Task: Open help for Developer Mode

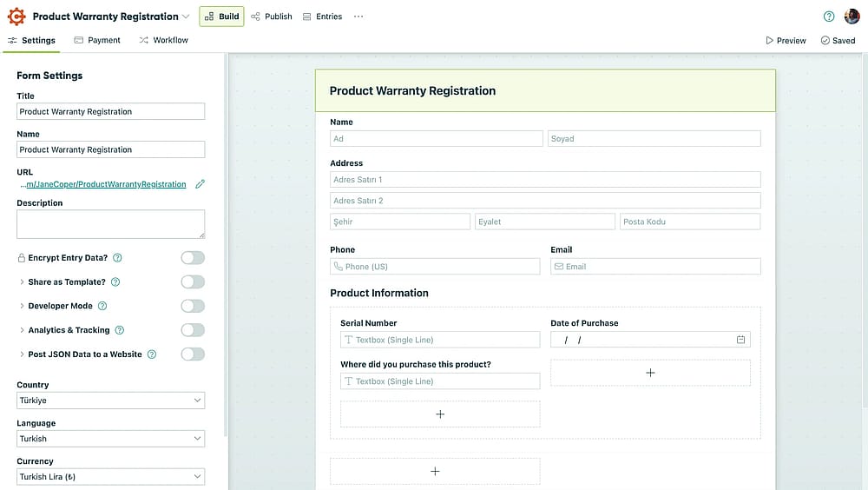Action: [102, 306]
